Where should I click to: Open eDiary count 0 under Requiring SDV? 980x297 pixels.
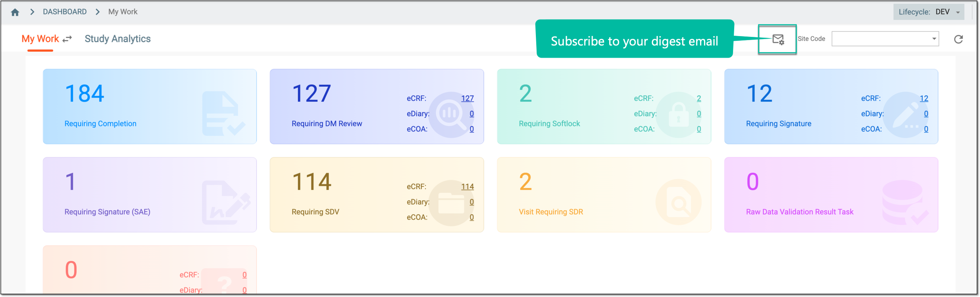472,202
